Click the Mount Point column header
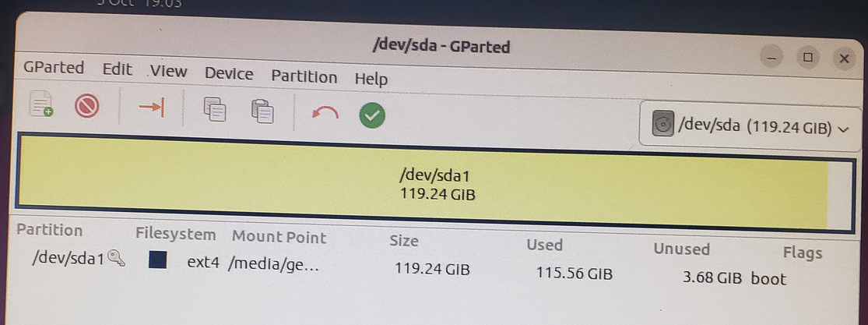This screenshot has height=325, width=868. click(x=279, y=238)
